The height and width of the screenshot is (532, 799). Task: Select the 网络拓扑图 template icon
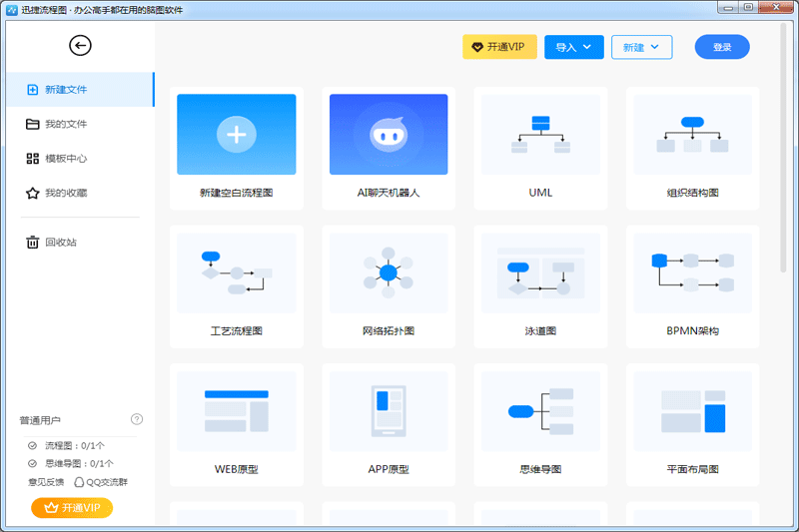coord(389,273)
